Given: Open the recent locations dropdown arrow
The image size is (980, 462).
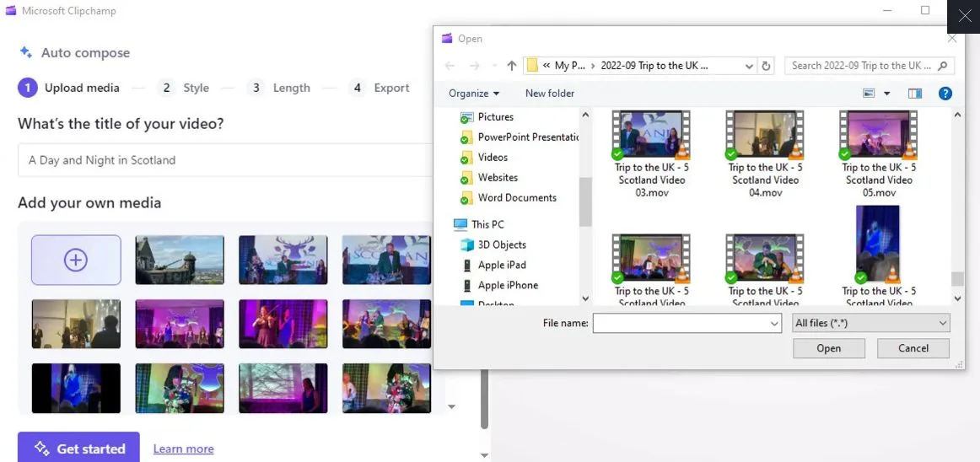Looking at the screenshot, I should 494,66.
